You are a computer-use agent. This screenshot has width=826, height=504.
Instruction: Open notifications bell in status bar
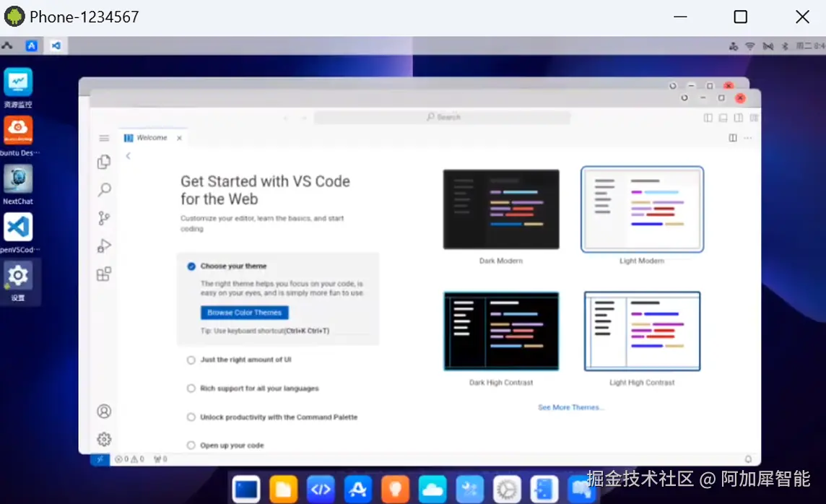coord(748,459)
